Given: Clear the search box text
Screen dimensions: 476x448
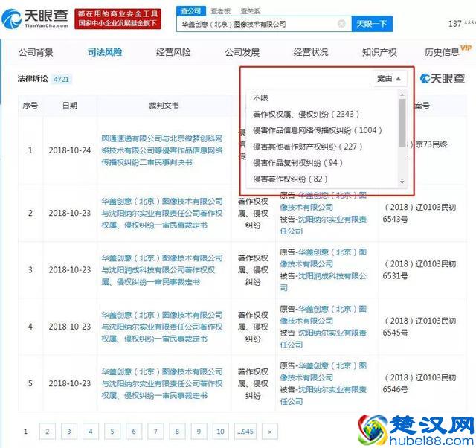Looking at the screenshot, I should (x=341, y=24).
